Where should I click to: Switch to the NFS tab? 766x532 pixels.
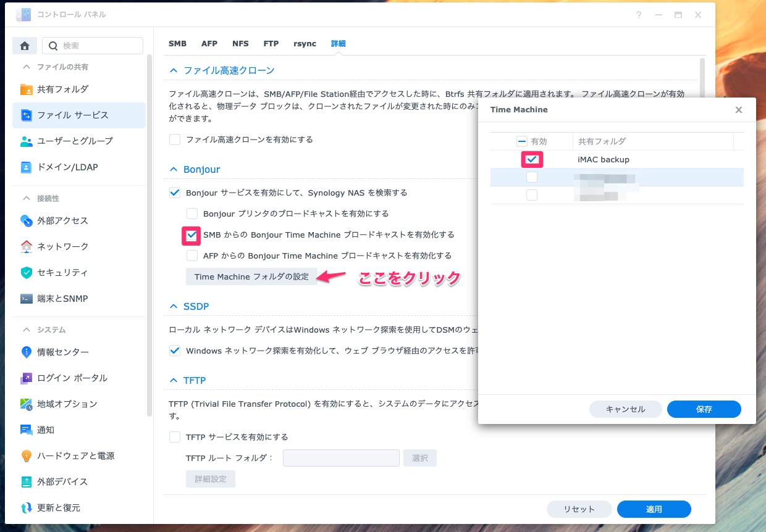(240, 44)
